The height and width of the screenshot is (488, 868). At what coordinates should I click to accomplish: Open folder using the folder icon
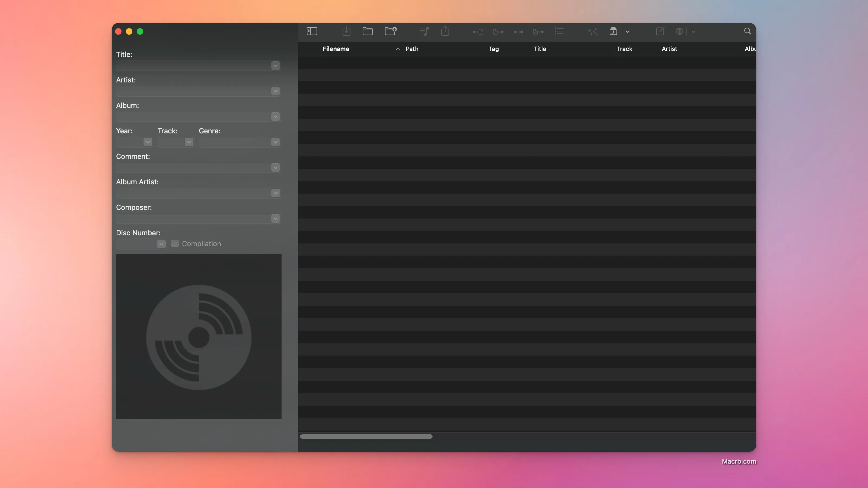click(367, 31)
